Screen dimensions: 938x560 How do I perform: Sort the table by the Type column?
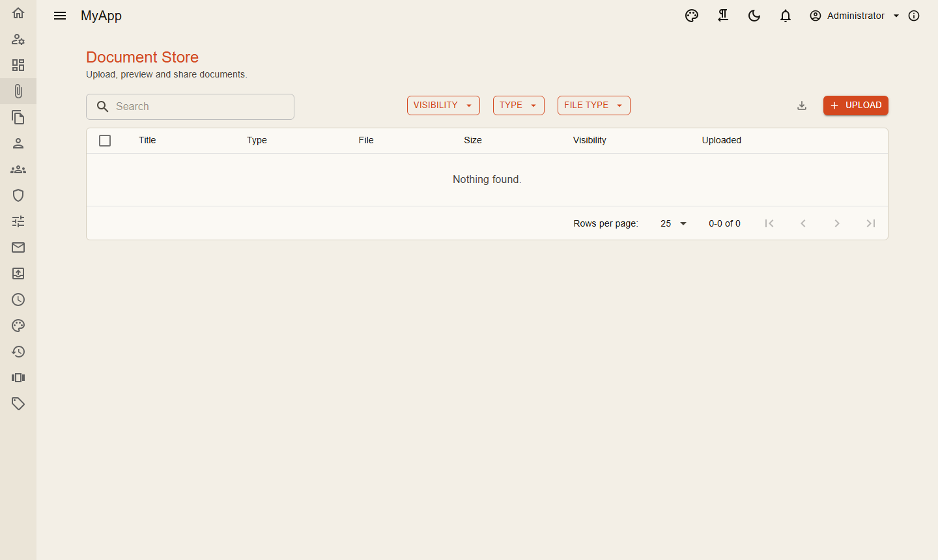coord(257,140)
